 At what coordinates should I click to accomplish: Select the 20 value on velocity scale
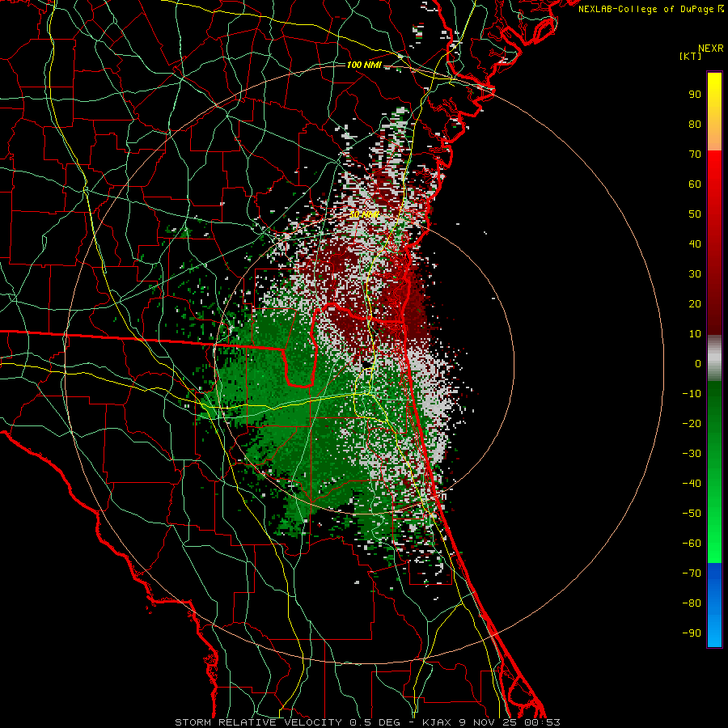[695, 303]
